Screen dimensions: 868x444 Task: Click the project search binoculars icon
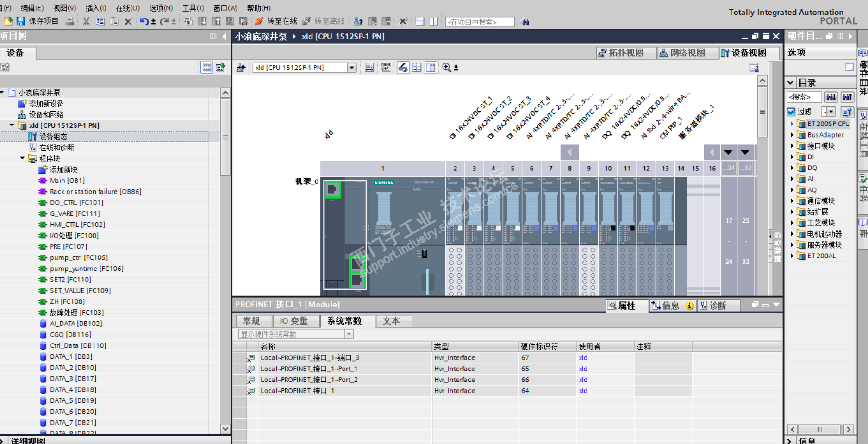point(525,22)
